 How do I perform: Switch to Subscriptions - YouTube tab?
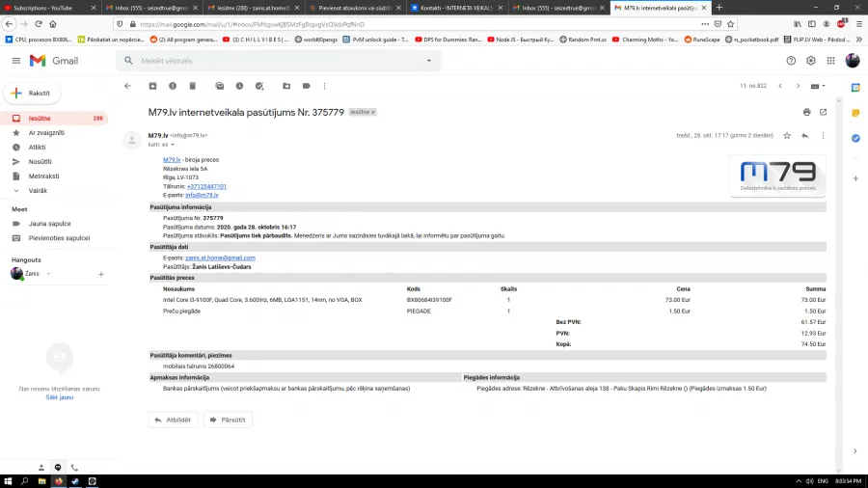coord(49,8)
